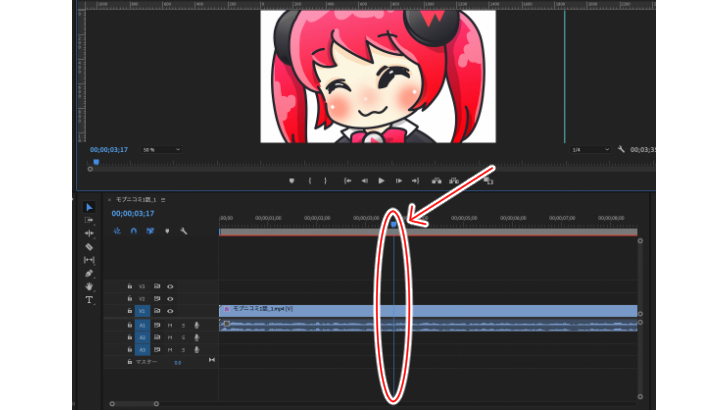Add marker in Program Monitor controls
The width and height of the screenshot is (728, 410).
pos(292,181)
